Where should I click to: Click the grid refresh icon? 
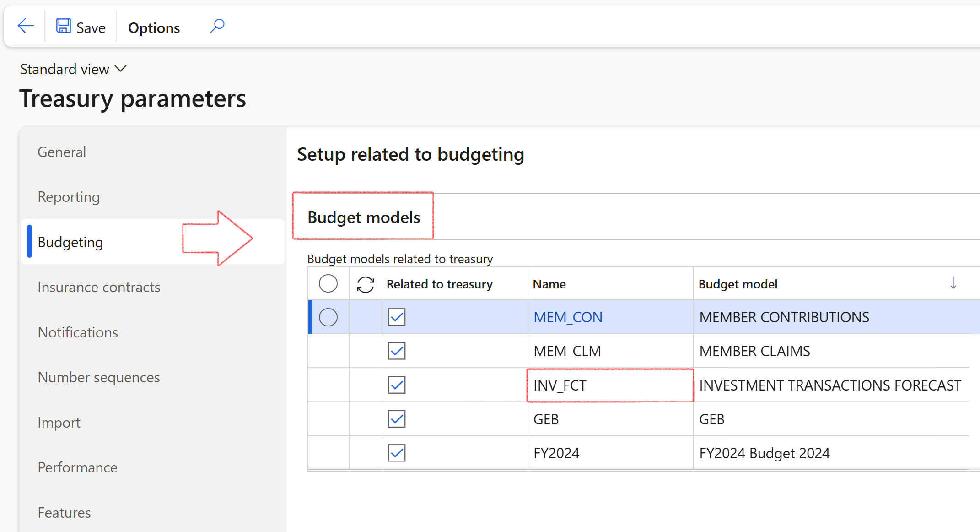coord(365,284)
